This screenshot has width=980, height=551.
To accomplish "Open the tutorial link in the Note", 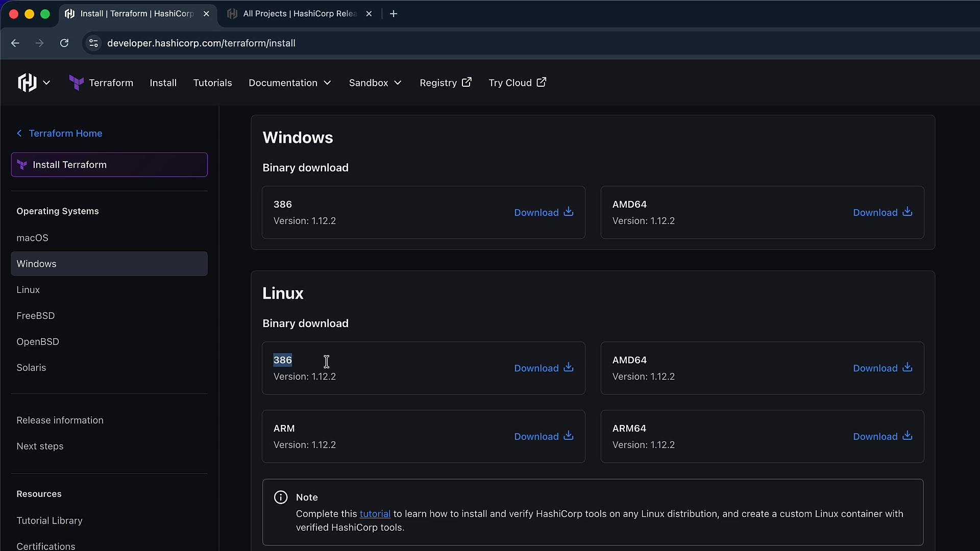I will click(x=375, y=514).
